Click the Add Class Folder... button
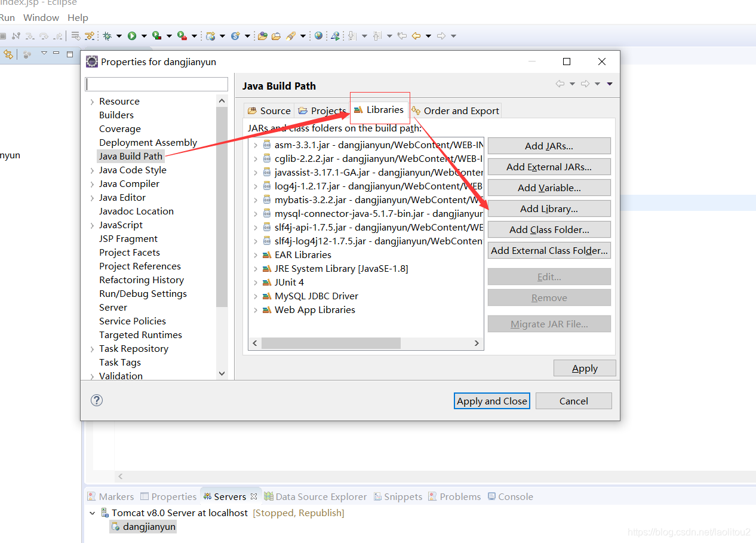This screenshot has height=543, width=756. [549, 229]
